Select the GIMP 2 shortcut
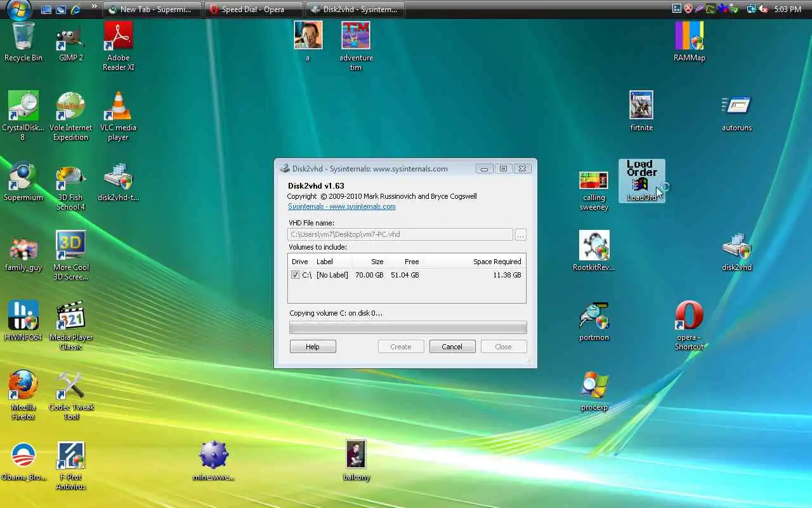812x508 pixels. coord(71,42)
